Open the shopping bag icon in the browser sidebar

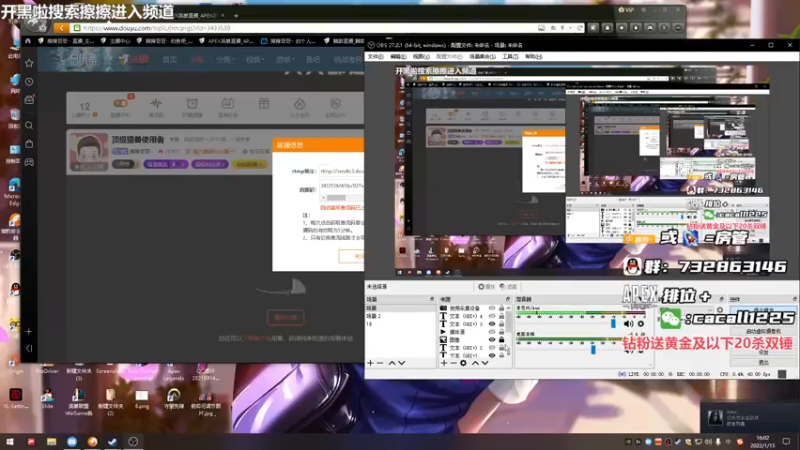29,144
